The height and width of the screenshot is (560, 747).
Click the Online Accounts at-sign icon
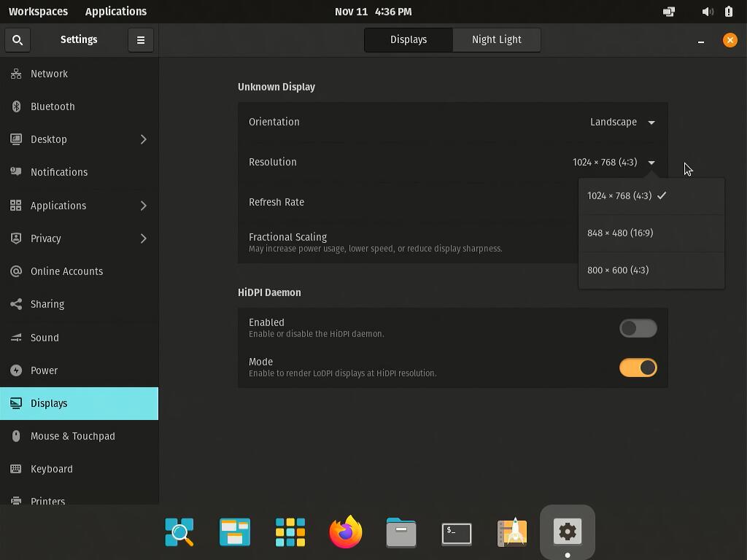coord(16,271)
